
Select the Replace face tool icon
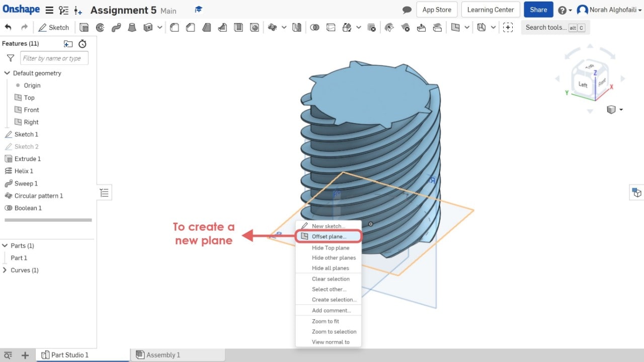[x=437, y=28]
